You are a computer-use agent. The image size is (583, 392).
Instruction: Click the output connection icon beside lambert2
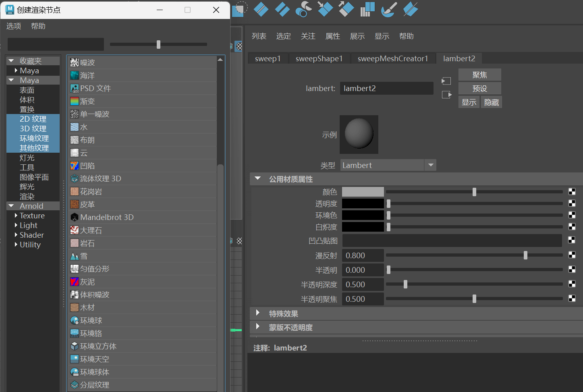(x=446, y=95)
